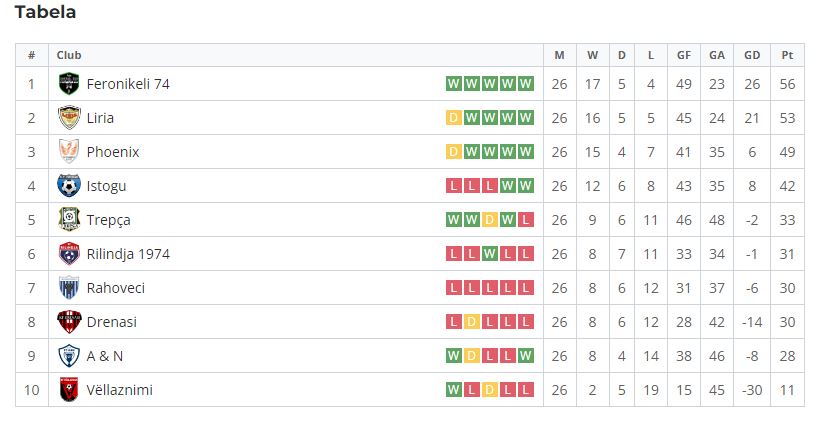Click the Drenasi club crest
This screenshot has width=813, height=434.
[x=68, y=322]
